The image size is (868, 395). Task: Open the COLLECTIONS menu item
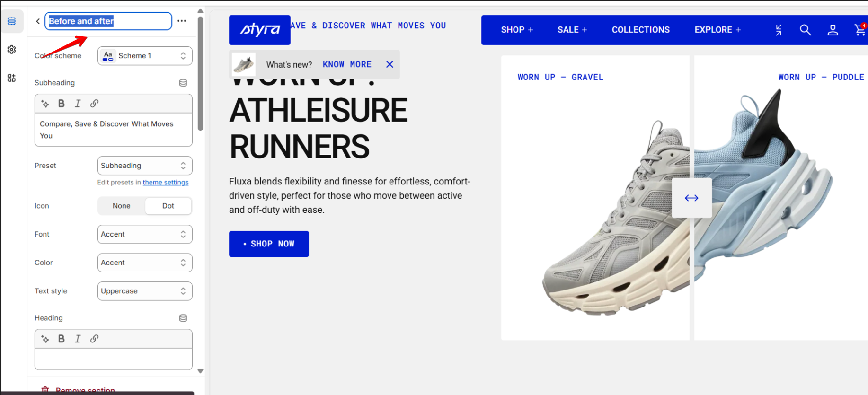click(641, 30)
